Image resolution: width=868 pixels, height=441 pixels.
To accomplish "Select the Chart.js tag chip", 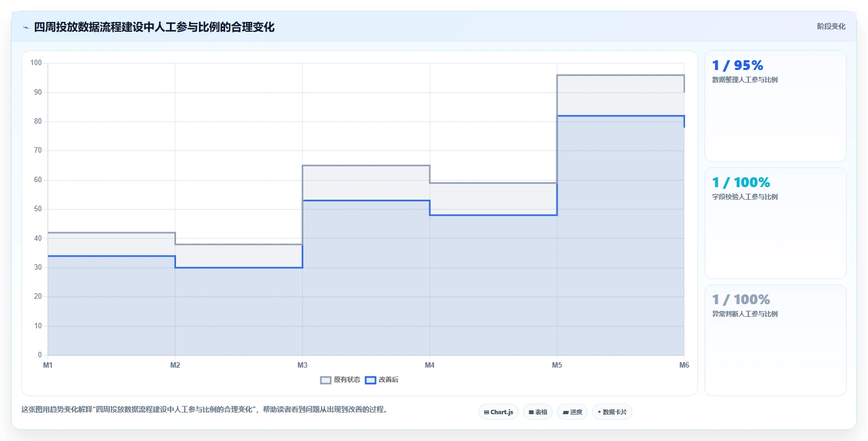I will pyautogui.click(x=498, y=412).
